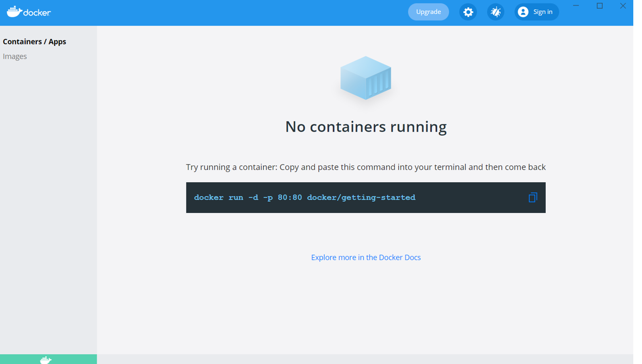
Task: Click the Upgrade button
Action: coord(429,12)
